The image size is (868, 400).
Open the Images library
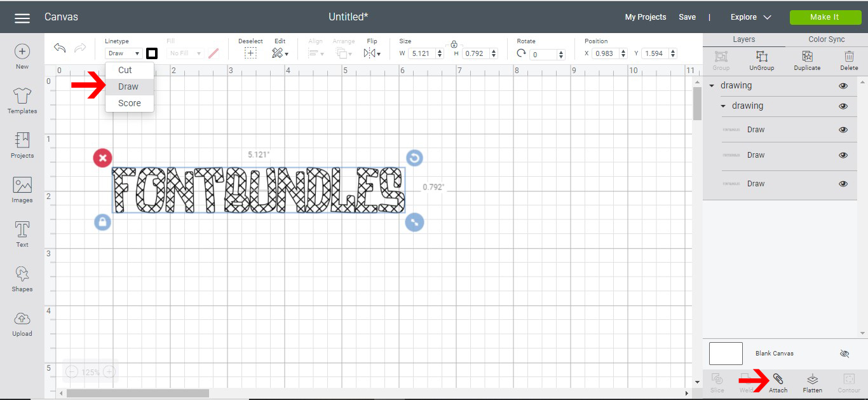tap(22, 190)
